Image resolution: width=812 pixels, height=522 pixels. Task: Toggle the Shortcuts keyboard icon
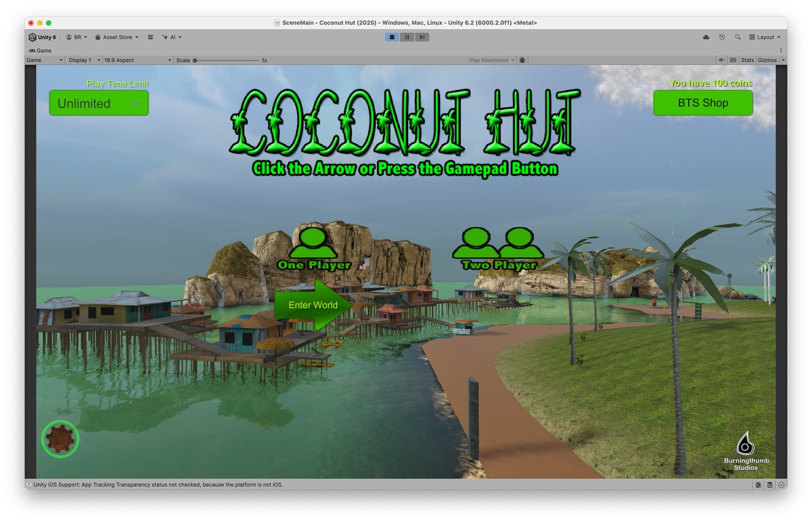[x=733, y=60]
